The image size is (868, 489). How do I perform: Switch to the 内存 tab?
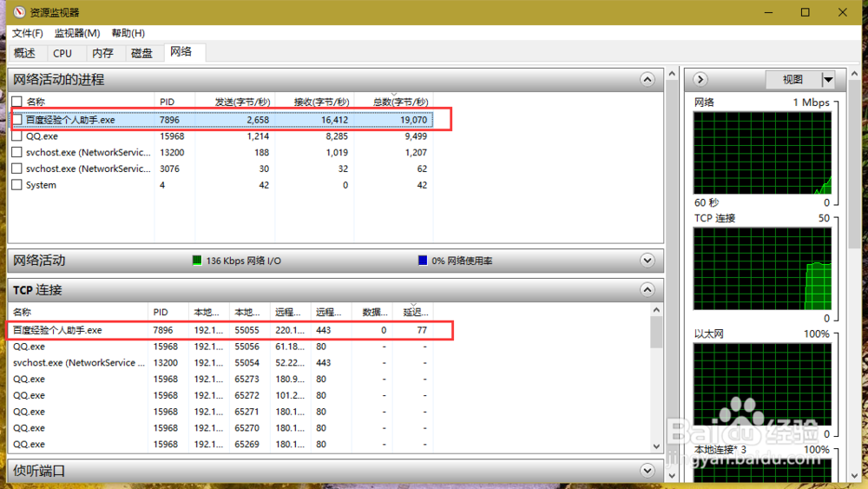102,53
